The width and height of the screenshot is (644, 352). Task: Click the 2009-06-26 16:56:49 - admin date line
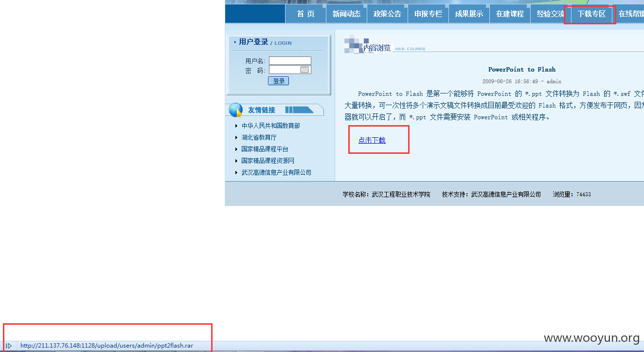522,81
